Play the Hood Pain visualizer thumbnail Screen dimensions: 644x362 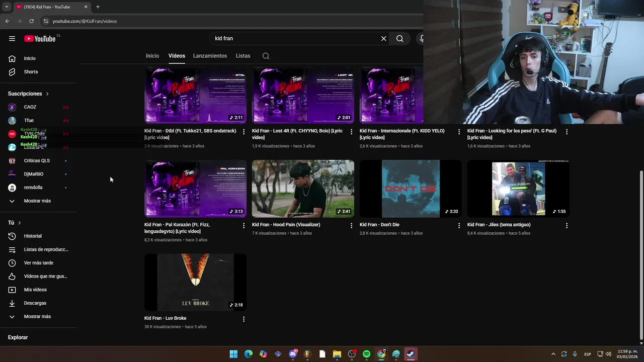point(303,189)
